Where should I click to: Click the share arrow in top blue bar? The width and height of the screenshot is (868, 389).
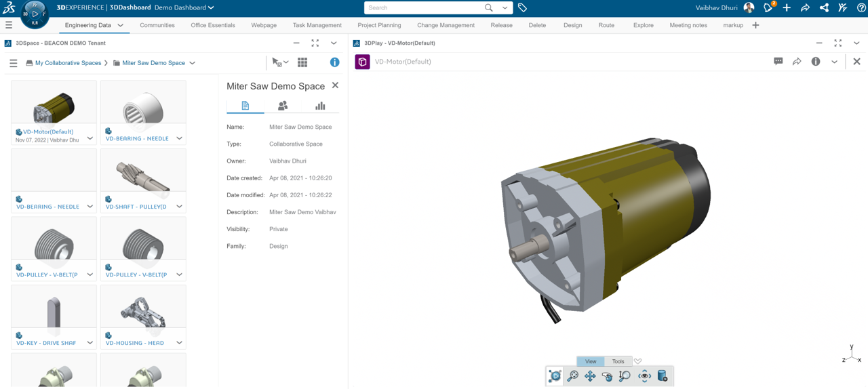805,7
